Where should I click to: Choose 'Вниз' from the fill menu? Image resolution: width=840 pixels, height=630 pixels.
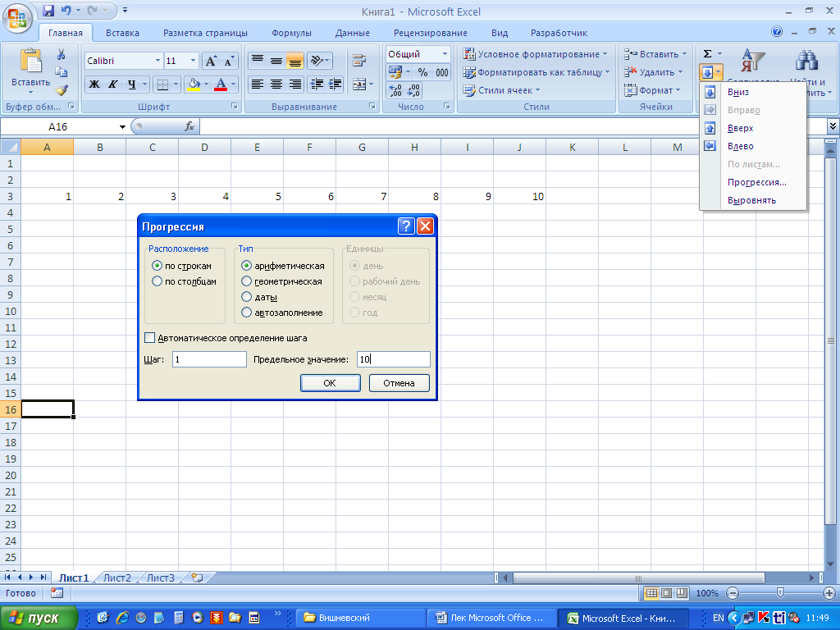click(753, 92)
